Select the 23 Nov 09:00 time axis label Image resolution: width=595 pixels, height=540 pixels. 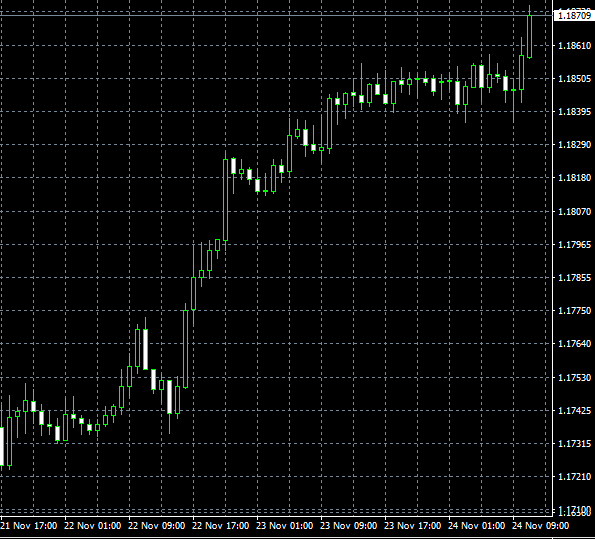(349, 526)
